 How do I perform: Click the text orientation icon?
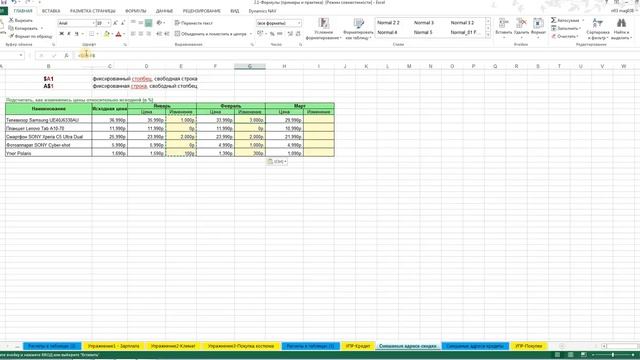(x=160, y=23)
